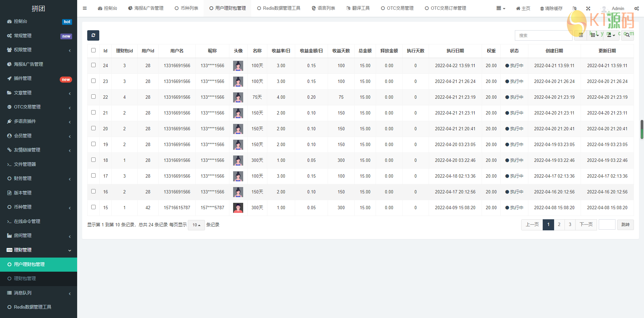Screen dimensions: 644x318
Task: Click the language switch icon in header
Action: coord(575,8)
